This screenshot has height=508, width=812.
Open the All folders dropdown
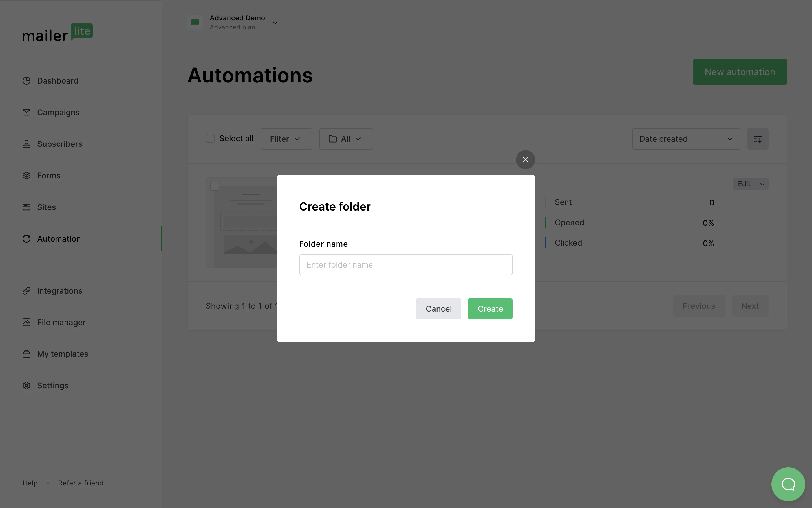346,139
